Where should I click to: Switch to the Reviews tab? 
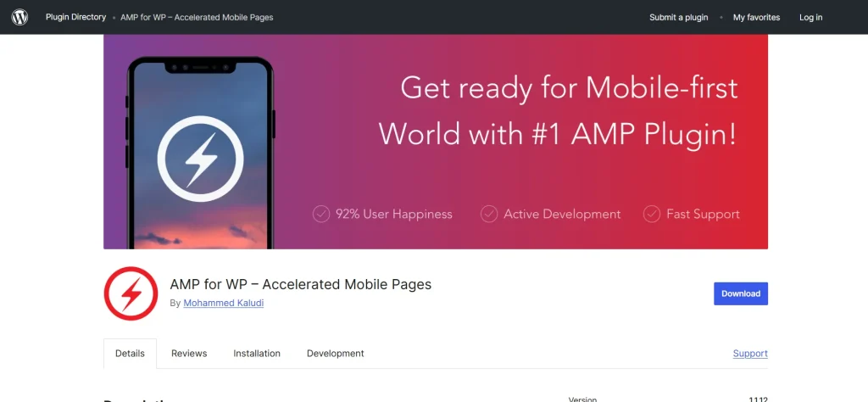click(189, 354)
